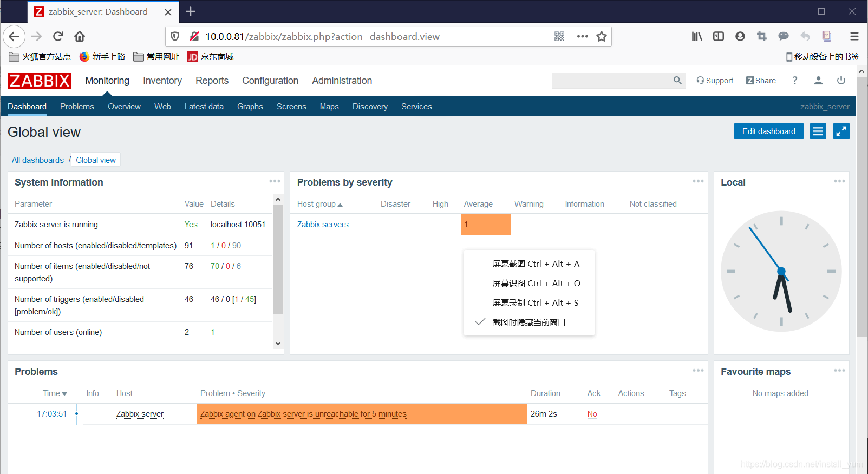The height and width of the screenshot is (474, 868).
Task: Open the QR code icon in address bar
Action: [559, 36]
